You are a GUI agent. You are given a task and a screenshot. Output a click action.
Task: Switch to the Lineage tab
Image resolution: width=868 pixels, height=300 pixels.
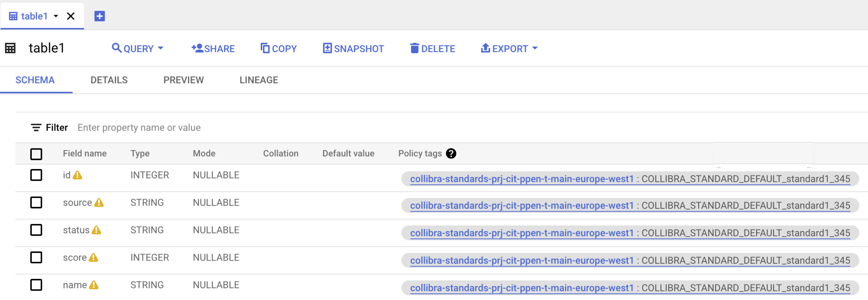pos(259,80)
